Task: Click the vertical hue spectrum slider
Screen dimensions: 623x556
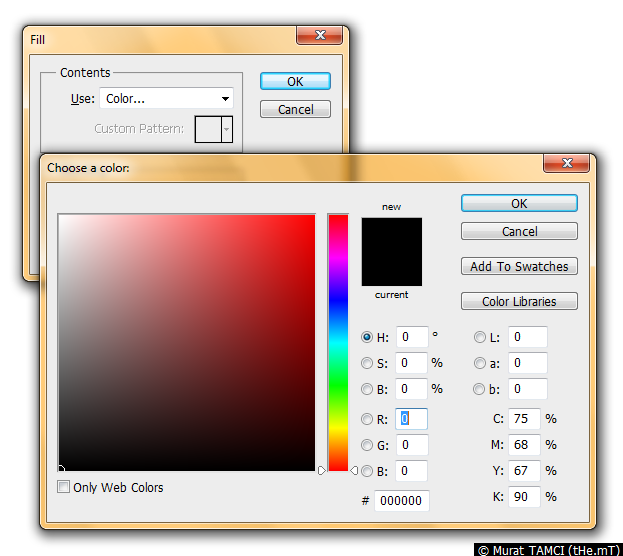Action: tap(338, 342)
